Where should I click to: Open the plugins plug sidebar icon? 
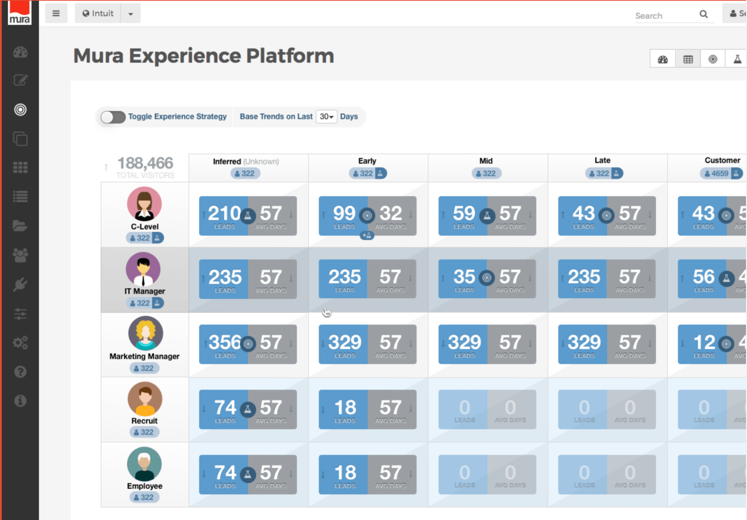point(20,284)
